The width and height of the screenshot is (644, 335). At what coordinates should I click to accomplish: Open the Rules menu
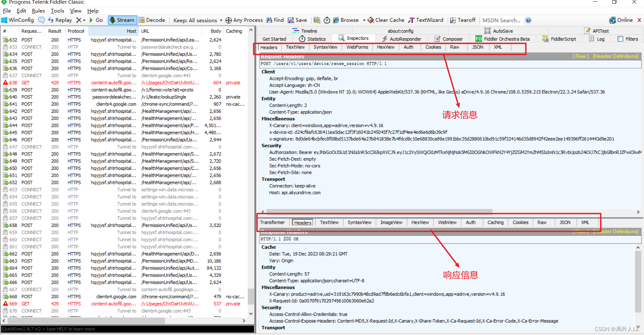38,11
